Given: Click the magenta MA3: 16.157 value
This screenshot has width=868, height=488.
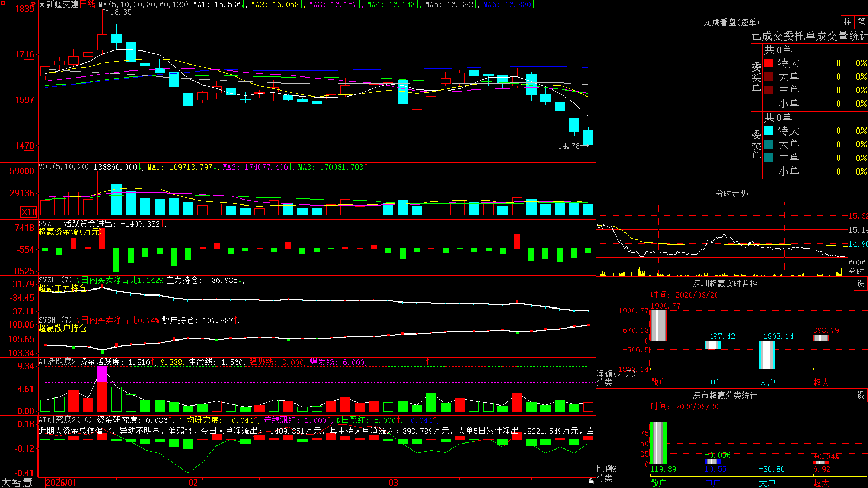Looking at the screenshot, I should [335, 4].
